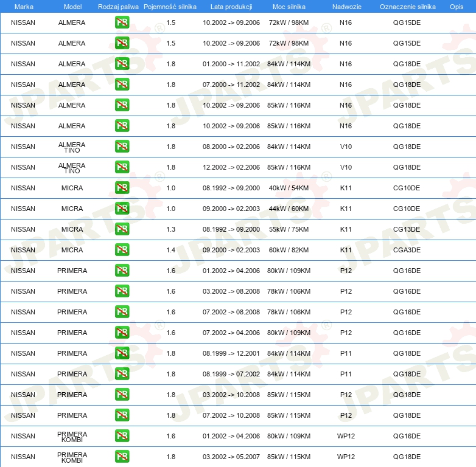Select the date range 03.2002 -> 05.2007
This screenshot has width=476, height=467.
point(231,457)
